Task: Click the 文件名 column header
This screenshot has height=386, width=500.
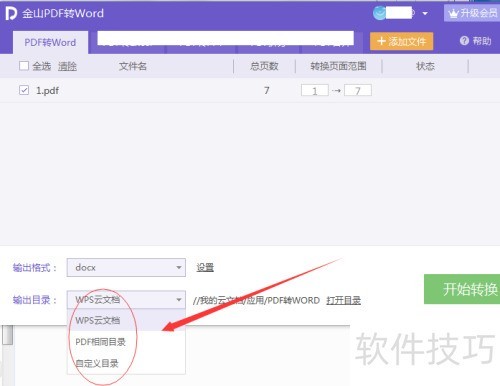Action: click(133, 66)
